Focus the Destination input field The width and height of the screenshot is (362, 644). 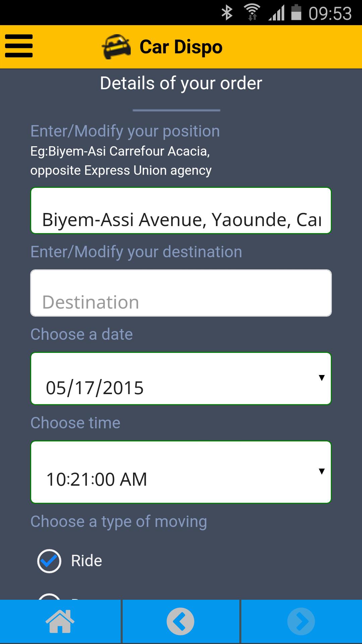[x=181, y=293]
